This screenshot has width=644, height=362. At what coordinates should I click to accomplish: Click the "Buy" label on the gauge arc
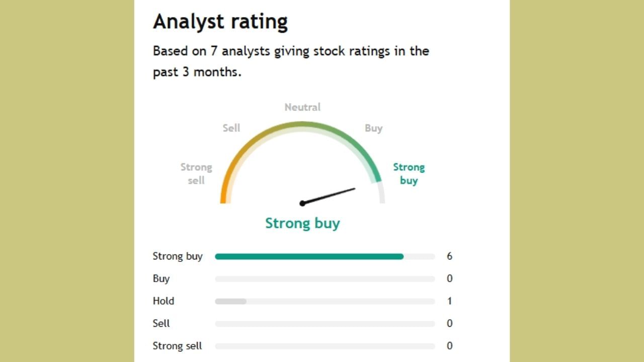374,128
